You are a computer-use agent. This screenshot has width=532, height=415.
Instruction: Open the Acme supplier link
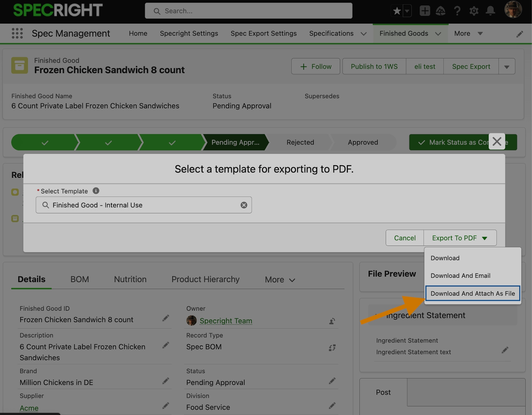click(29, 408)
